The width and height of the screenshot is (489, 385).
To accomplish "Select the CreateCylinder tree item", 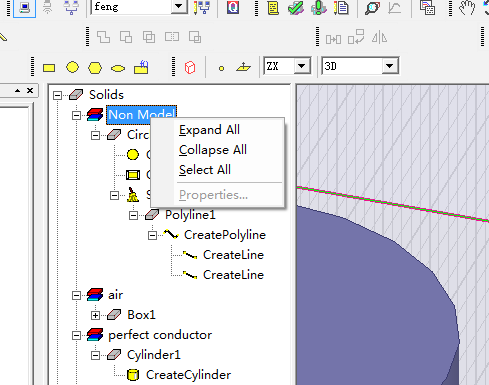I will click(x=188, y=375).
